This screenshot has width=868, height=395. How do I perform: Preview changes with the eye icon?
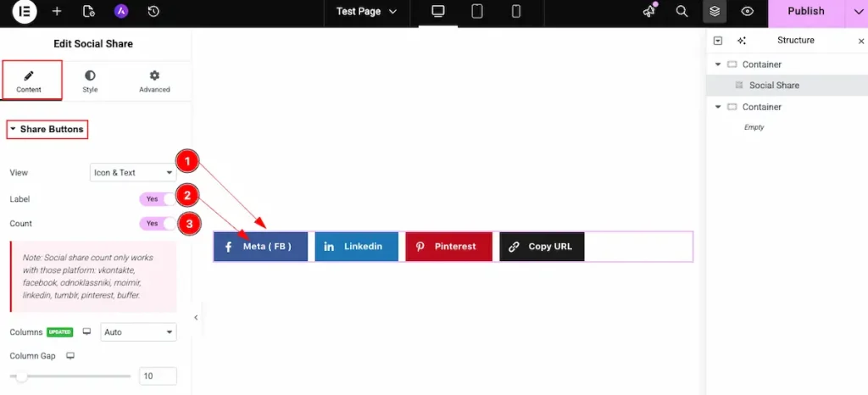pos(748,12)
